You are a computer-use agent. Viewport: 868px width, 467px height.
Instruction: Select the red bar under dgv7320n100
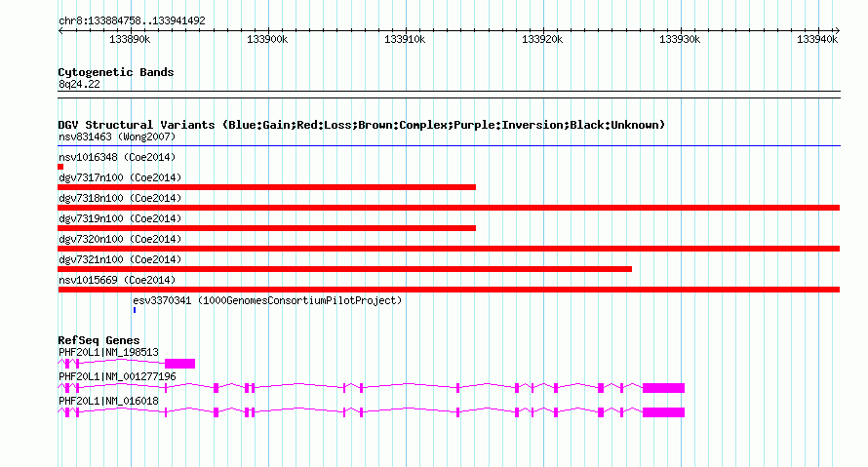(x=449, y=249)
